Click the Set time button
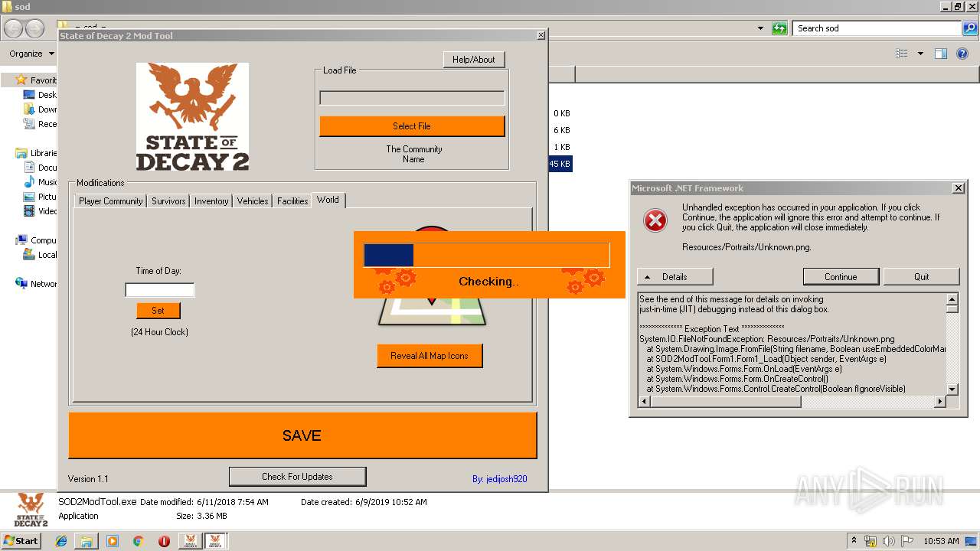This screenshot has width=980, height=551. click(158, 310)
